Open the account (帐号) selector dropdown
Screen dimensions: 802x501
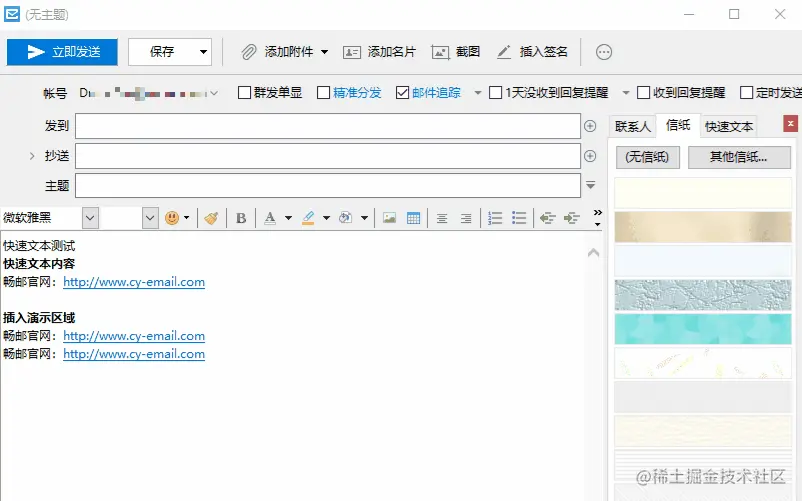coord(214,93)
